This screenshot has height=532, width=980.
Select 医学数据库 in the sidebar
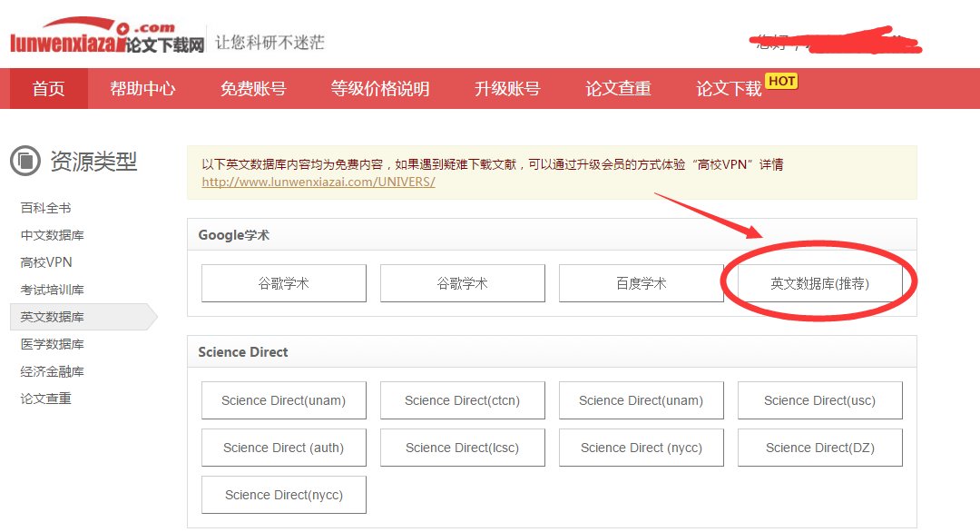point(53,344)
